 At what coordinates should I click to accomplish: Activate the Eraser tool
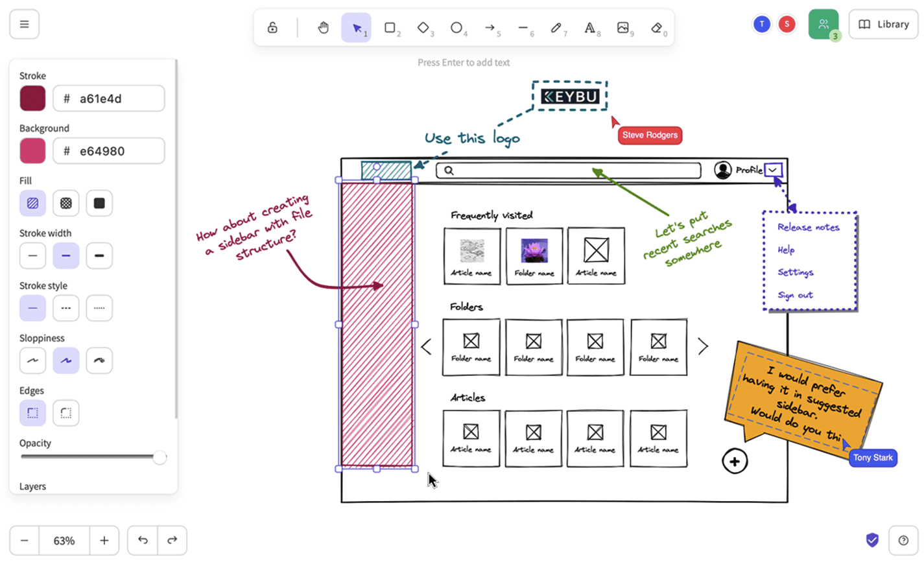[x=657, y=27]
